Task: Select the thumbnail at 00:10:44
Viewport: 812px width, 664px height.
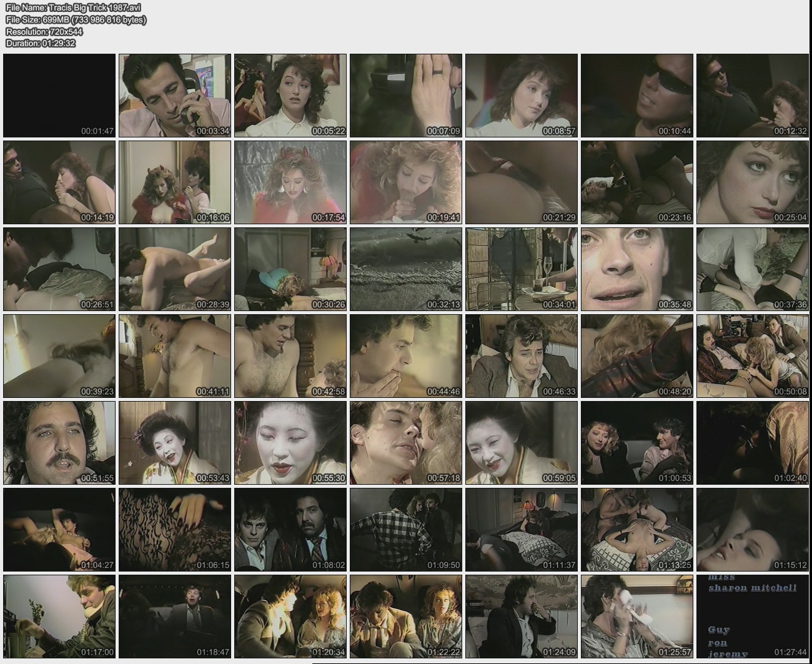Action: [x=637, y=95]
